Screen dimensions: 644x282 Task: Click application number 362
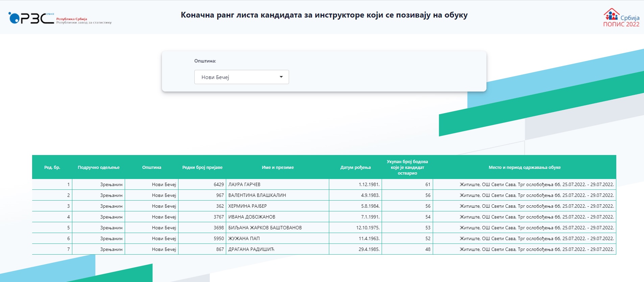pyautogui.click(x=220, y=206)
